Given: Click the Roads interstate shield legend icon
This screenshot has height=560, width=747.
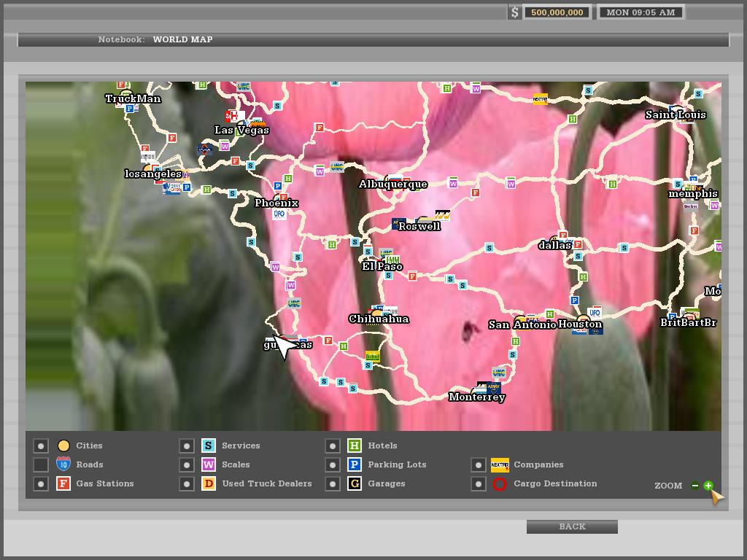Looking at the screenshot, I should point(63,464).
